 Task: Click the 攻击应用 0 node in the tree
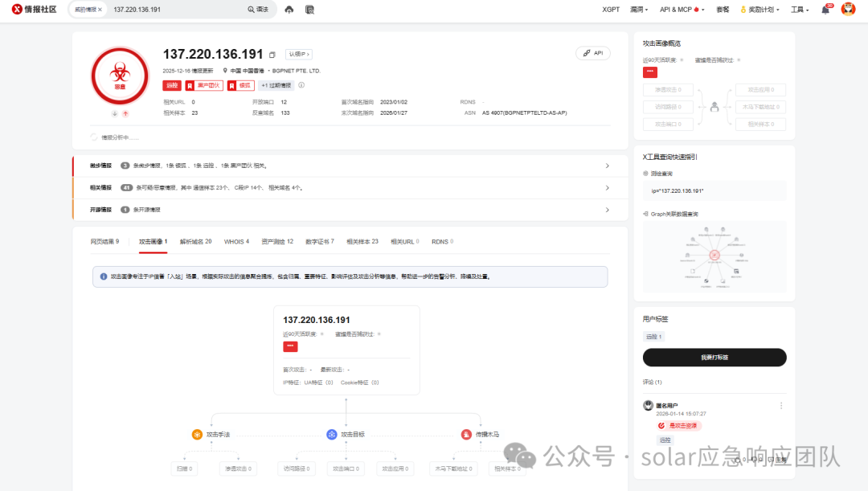(395, 468)
